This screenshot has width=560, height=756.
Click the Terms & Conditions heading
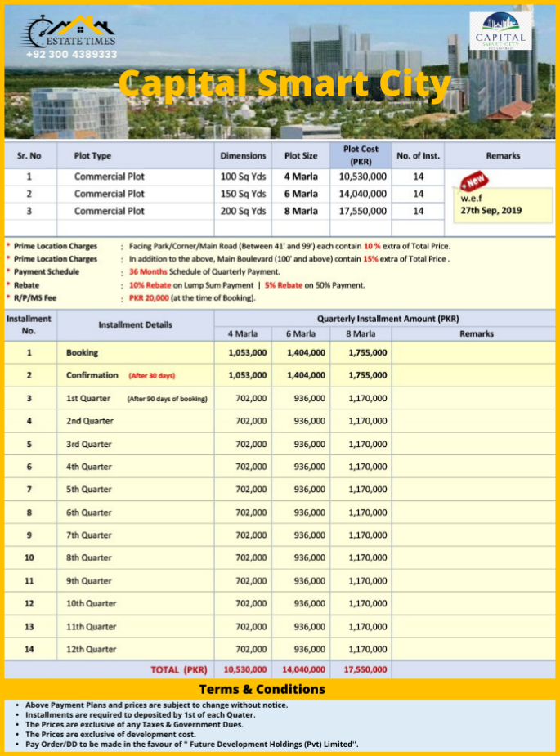[x=262, y=690]
